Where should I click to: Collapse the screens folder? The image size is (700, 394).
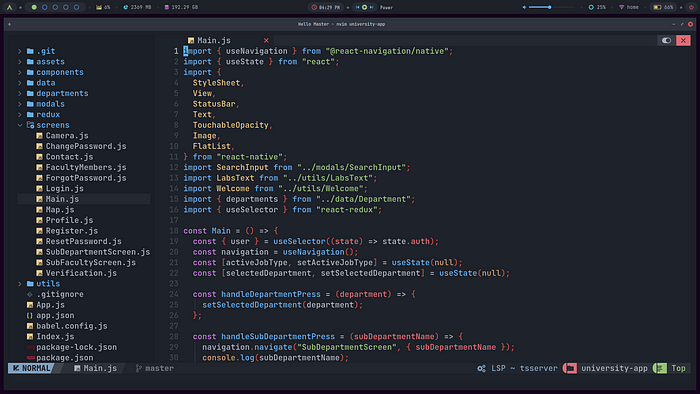point(20,125)
